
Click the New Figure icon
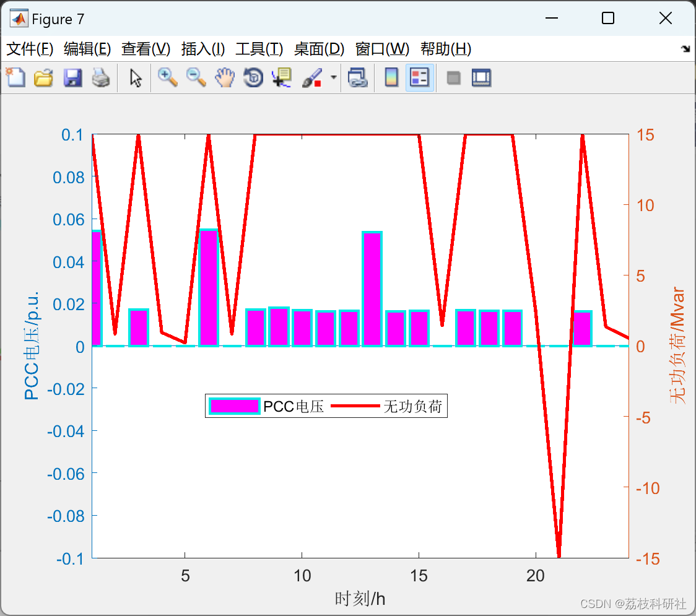15,78
